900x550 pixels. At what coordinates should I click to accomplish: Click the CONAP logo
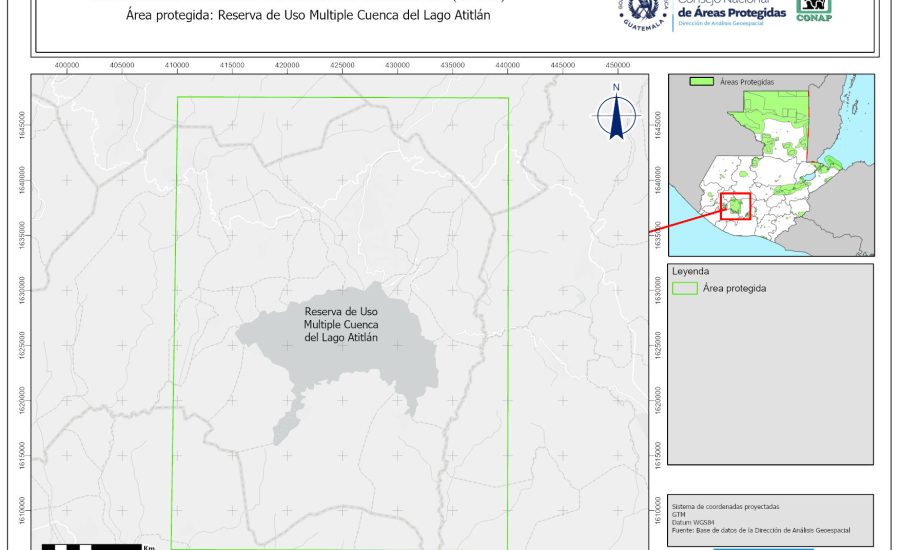coord(813,9)
